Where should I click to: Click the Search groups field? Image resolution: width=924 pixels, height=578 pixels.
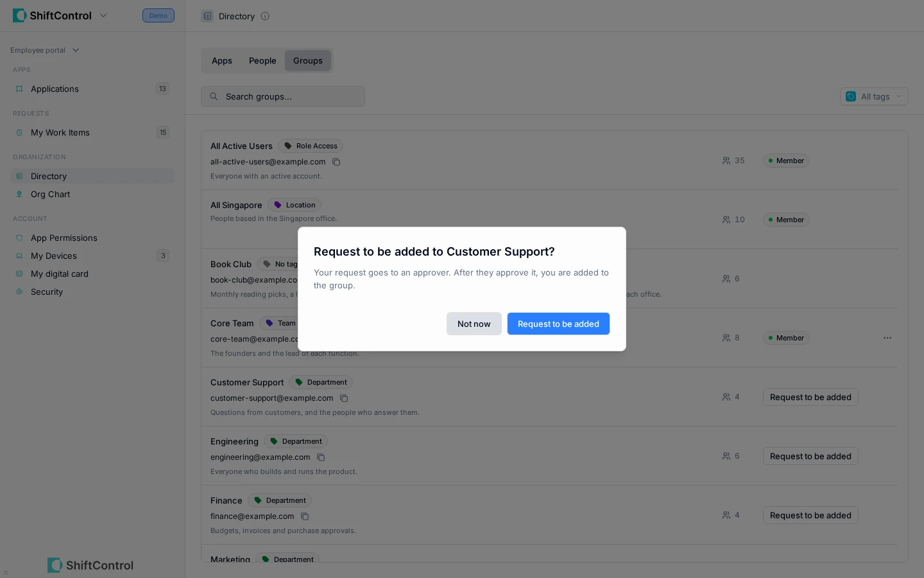click(x=283, y=96)
